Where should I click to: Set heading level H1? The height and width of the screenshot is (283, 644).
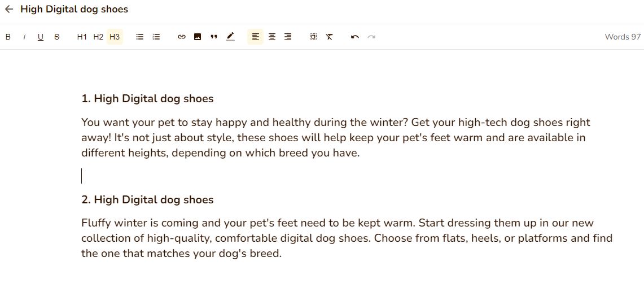coord(82,37)
